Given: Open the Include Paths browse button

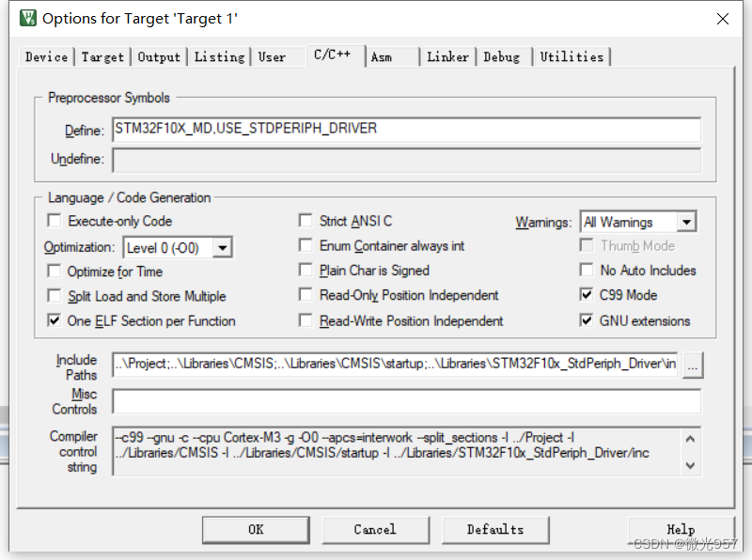Looking at the screenshot, I should tap(693, 366).
